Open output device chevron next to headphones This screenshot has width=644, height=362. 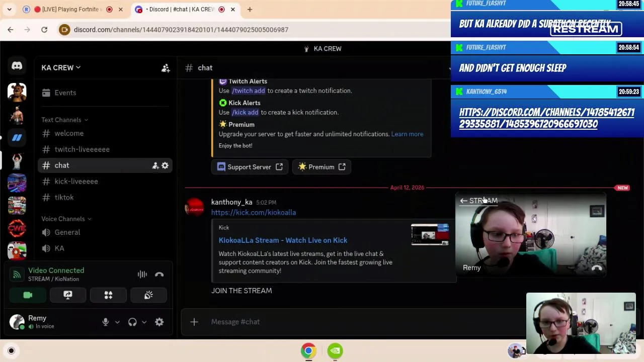tap(144, 322)
